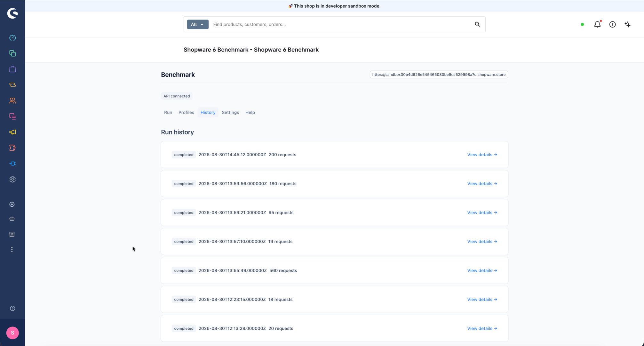Click the completed badge on the 200 requests row
Image resolution: width=644 pixels, height=346 pixels.
[184, 155]
